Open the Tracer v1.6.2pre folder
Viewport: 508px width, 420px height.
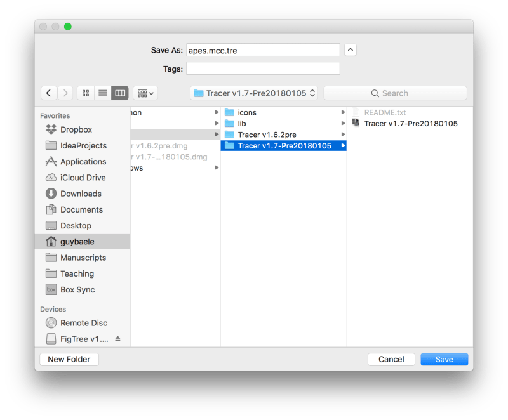(283, 135)
